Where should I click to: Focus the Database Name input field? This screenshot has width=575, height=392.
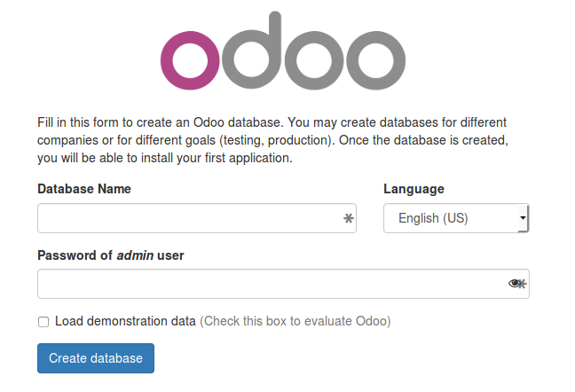188,218
